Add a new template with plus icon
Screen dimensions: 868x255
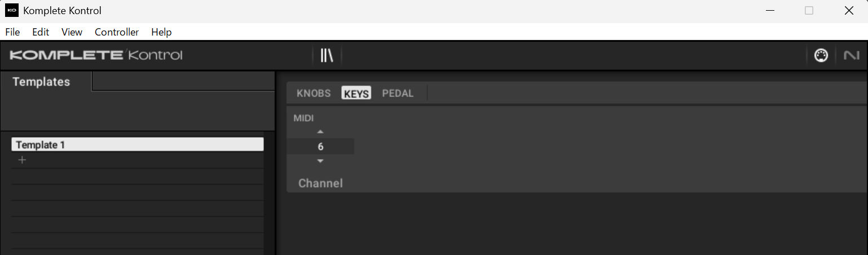click(x=23, y=160)
